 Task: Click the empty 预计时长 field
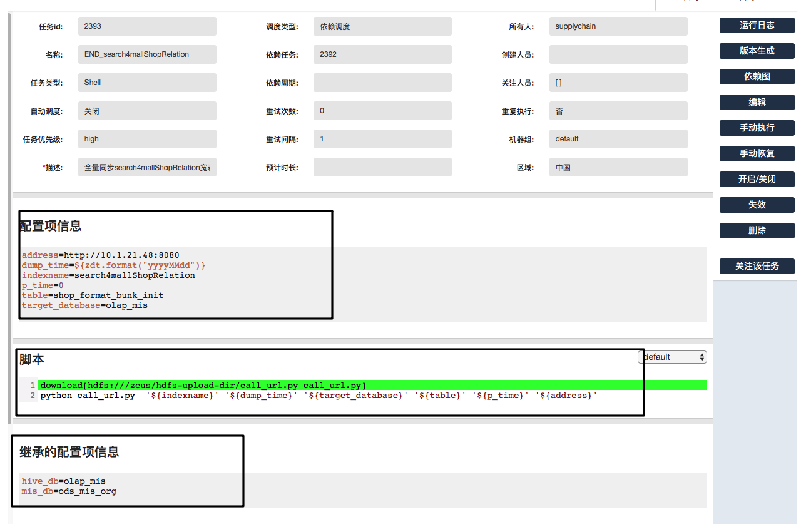tap(382, 167)
